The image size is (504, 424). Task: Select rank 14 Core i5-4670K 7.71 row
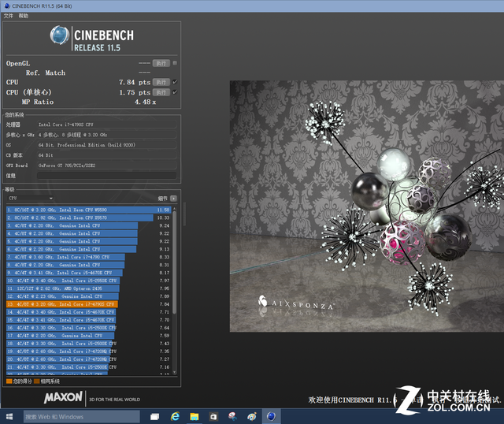[89, 312]
